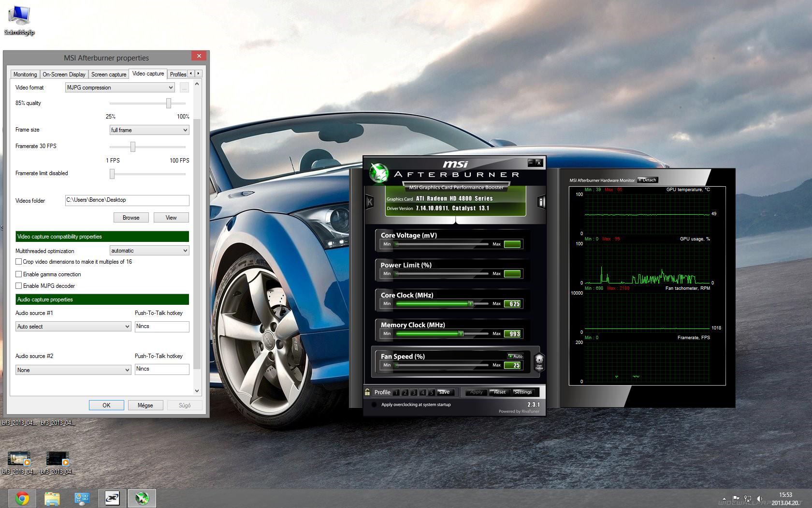Click the profile lock padlock icon
This screenshot has width=812, height=508.
click(x=368, y=392)
